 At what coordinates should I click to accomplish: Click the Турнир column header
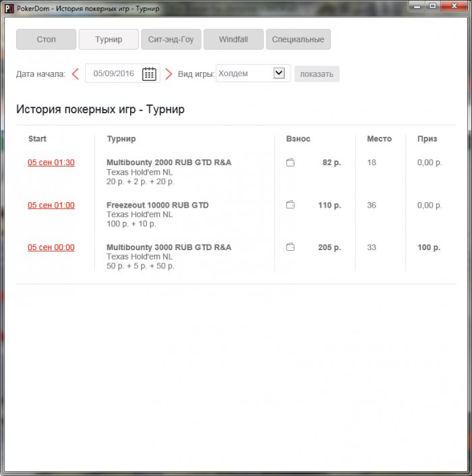point(121,139)
